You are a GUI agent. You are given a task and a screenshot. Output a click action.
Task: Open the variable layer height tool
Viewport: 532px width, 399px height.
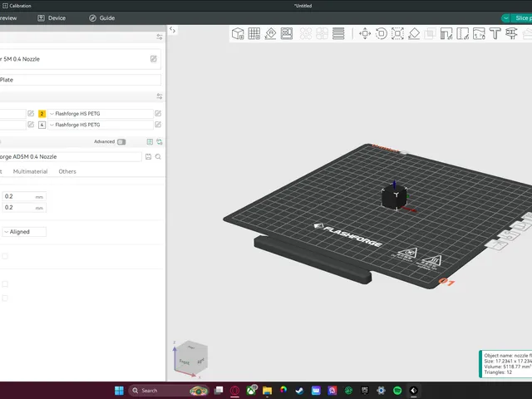pos(338,33)
